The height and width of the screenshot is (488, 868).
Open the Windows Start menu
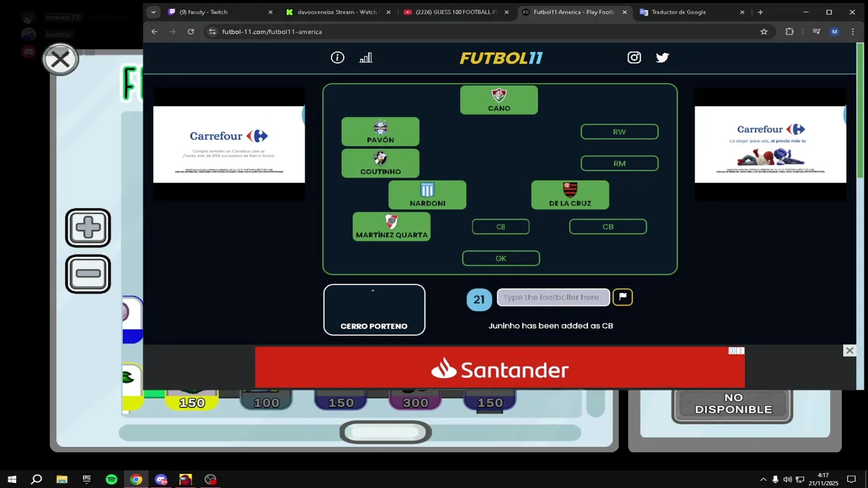12,479
